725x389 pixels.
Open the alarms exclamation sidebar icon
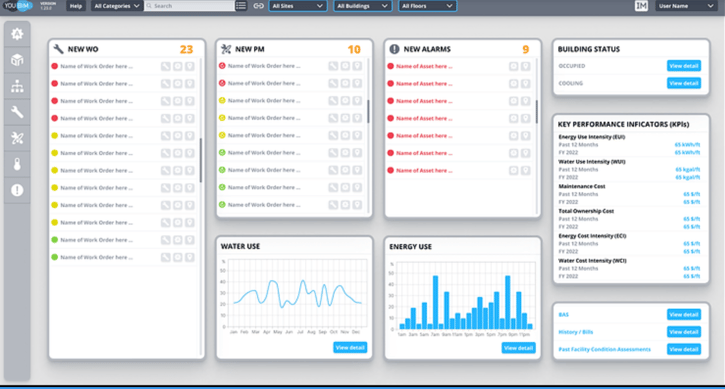(x=17, y=190)
